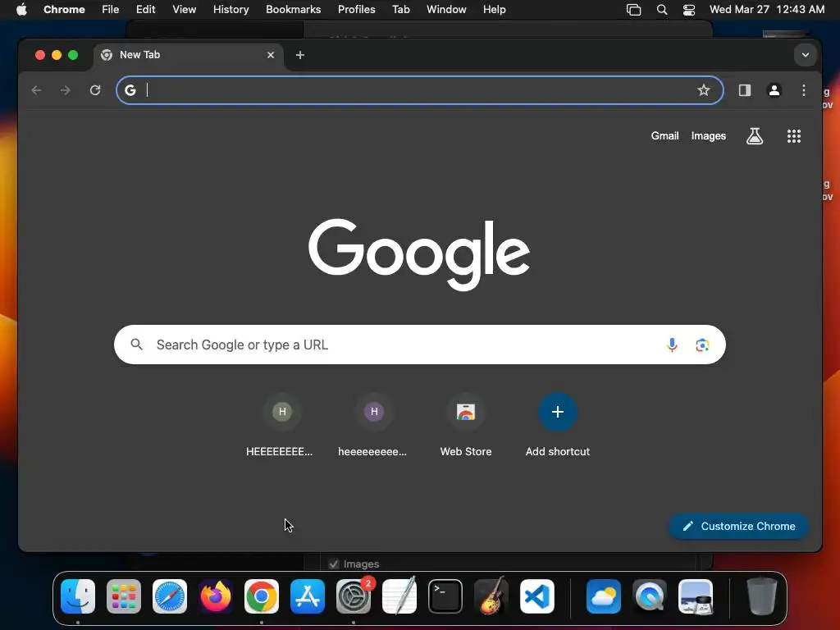Start voice search with microphone icon
This screenshot has width=840, height=630.
(672, 345)
